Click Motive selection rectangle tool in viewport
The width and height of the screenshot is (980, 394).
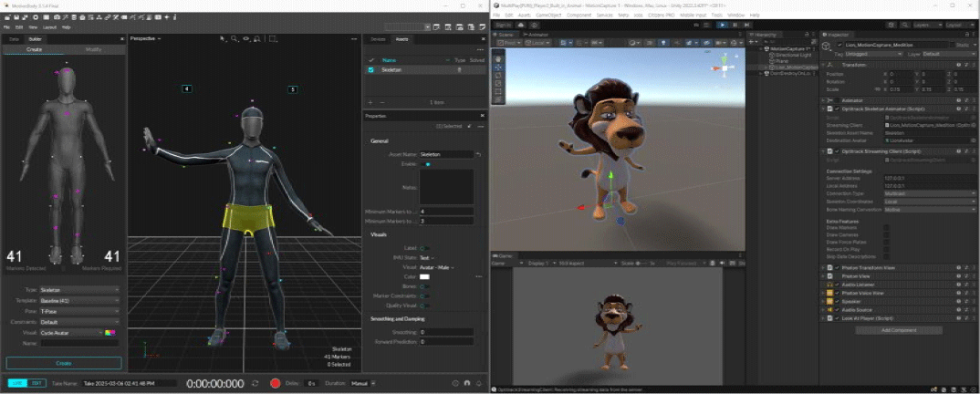click(x=273, y=38)
